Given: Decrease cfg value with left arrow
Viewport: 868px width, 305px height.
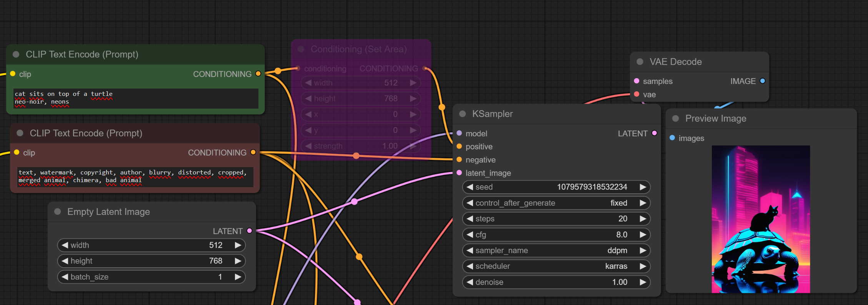Looking at the screenshot, I should [x=470, y=235].
